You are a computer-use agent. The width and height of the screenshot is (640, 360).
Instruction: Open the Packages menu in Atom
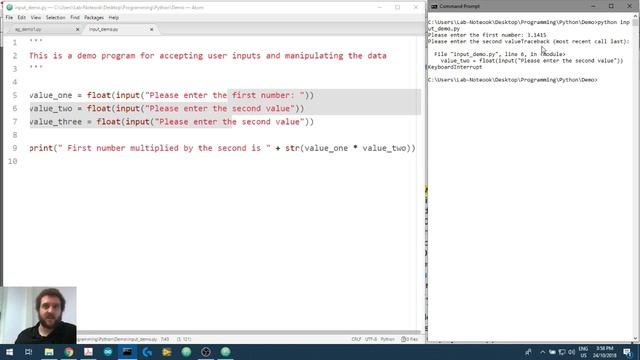[x=94, y=18]
